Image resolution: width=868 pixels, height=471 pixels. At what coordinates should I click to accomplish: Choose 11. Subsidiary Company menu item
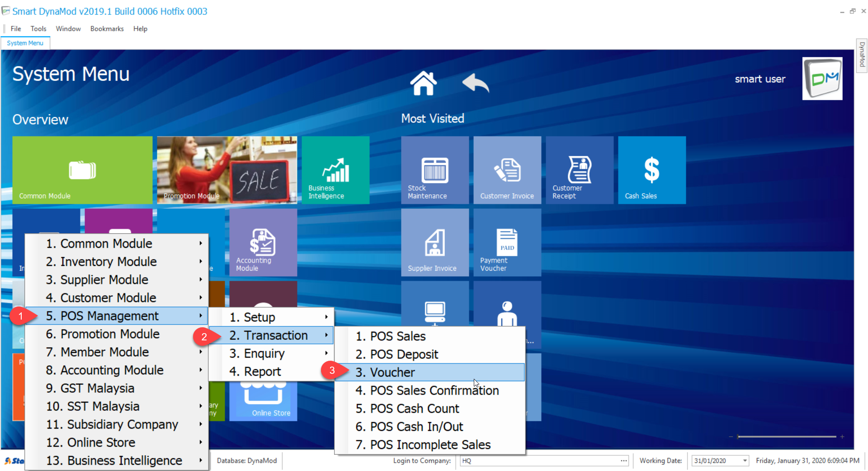(x=117, y=424)
